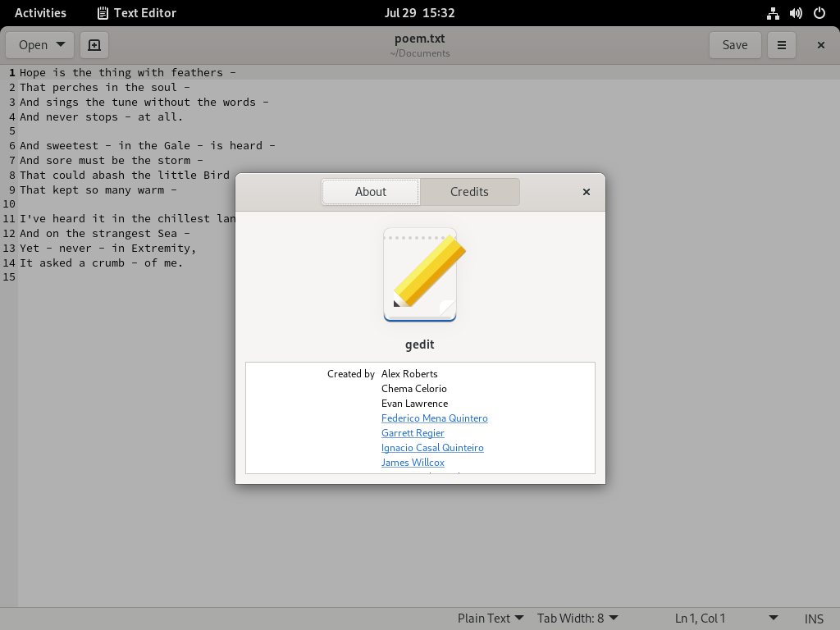The height and width of the screenshot is (630, 840).
Task: Open the Ln 1, Col 1 position dropdown
Action: click(x=726, y=619)
